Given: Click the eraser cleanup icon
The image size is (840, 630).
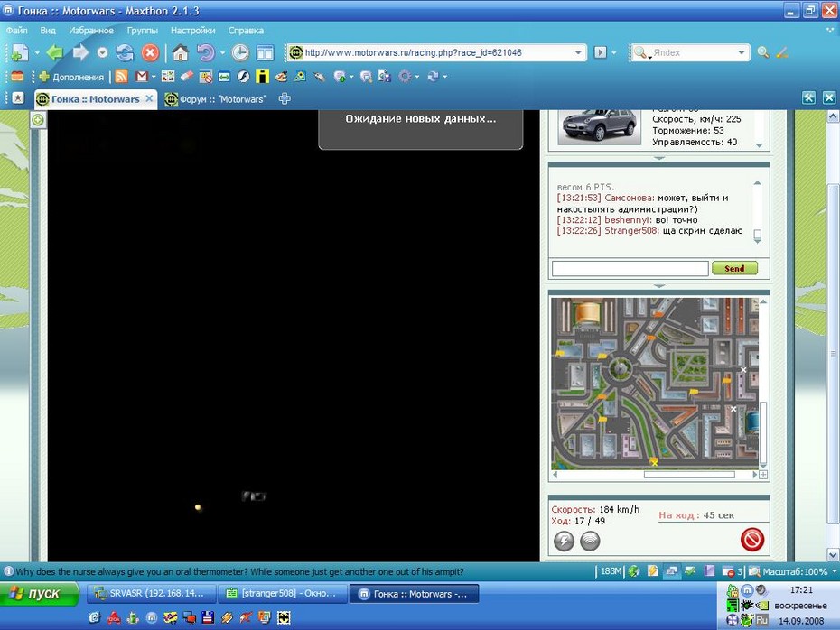Looking at the screenshot, I should pyautogui.click(x=187, y=77).
